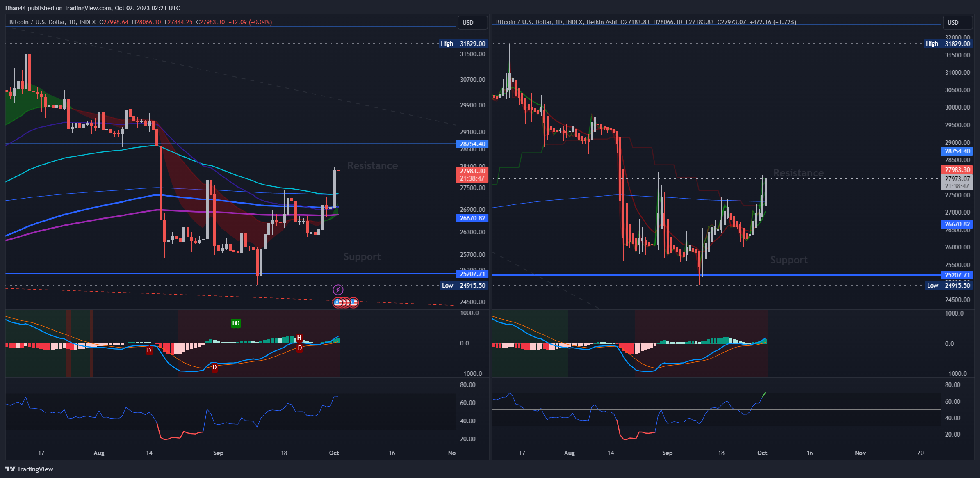The width and height of the screenshot is (980, 478).
Task: Click 80.00 RSI level on left chart scale
Action: [467, 384]
